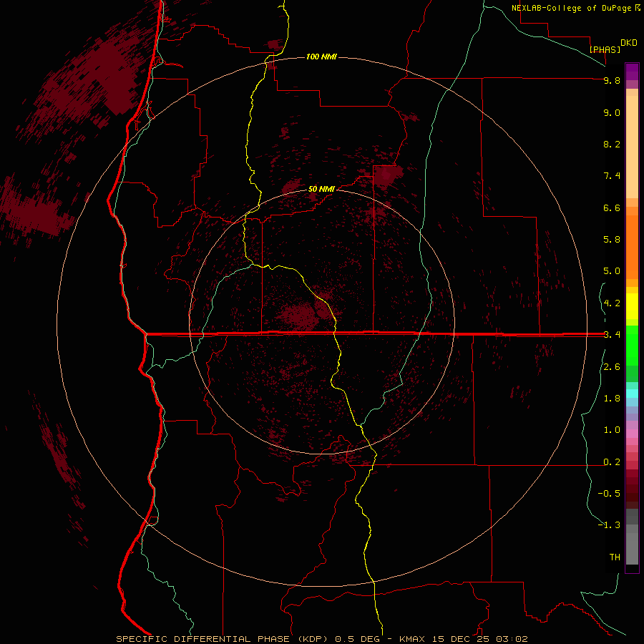This screenshot has height=644, width=644.
Task: Click the 0.2 scale value
Action: click(612, 462)
